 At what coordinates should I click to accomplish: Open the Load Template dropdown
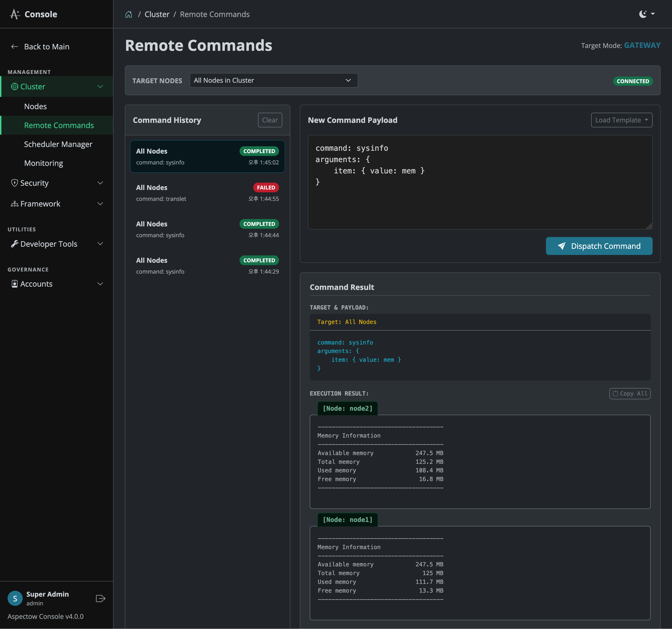(x=621, y=120)
